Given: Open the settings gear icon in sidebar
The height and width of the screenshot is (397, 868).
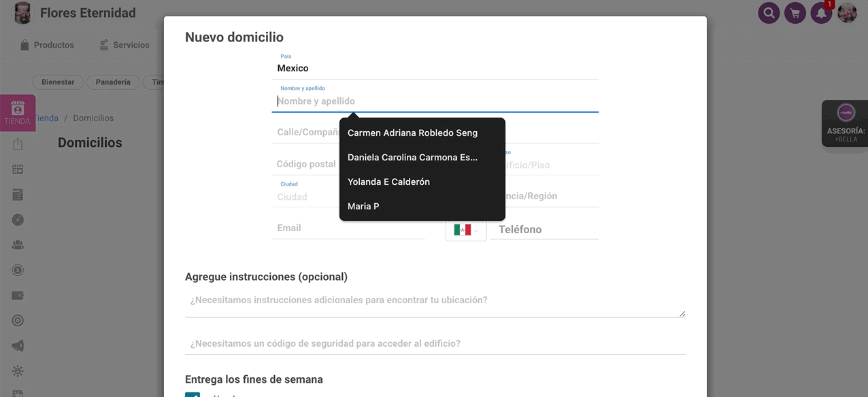Looking at the screenshot, I should [18, 370].
